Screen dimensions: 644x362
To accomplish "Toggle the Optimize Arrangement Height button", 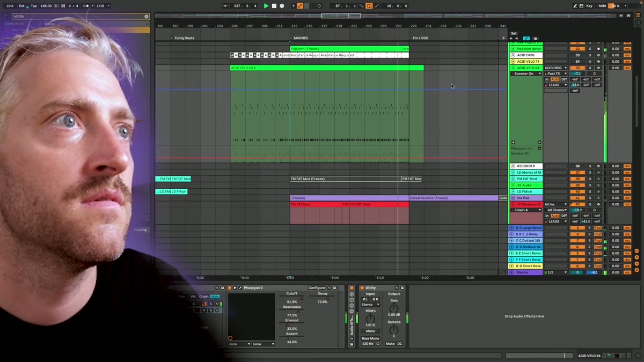I will click(x=526, y=39).
